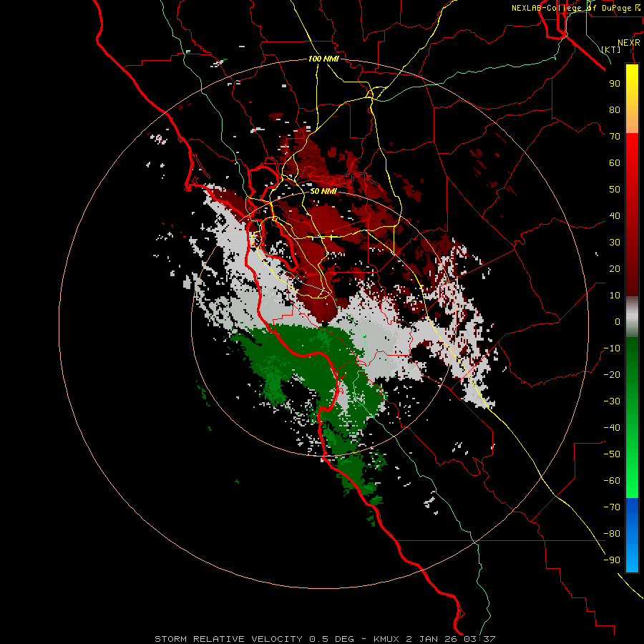Click the positive "30" scale label

click(x=615, y=243)
